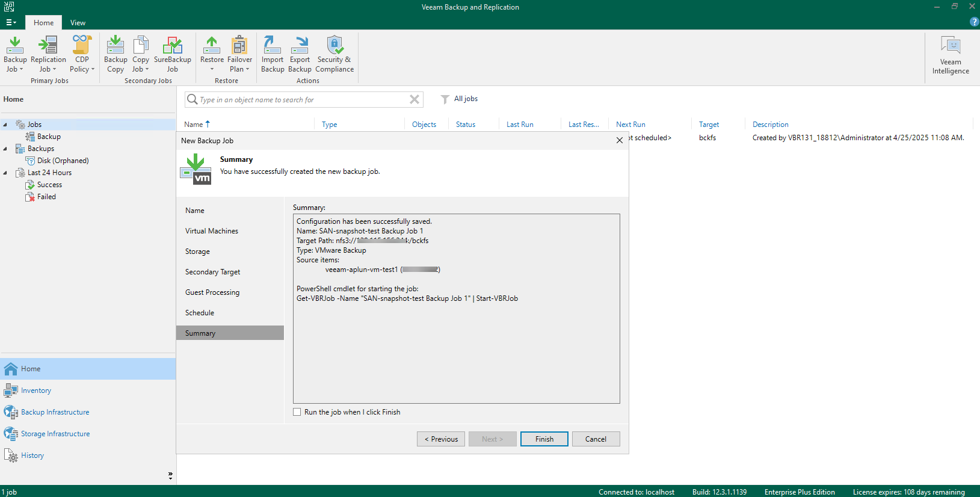Screen dimensions: 980x497
Task: Click the Backup Copy ribbon icon
Action: (x=116, y=54)
